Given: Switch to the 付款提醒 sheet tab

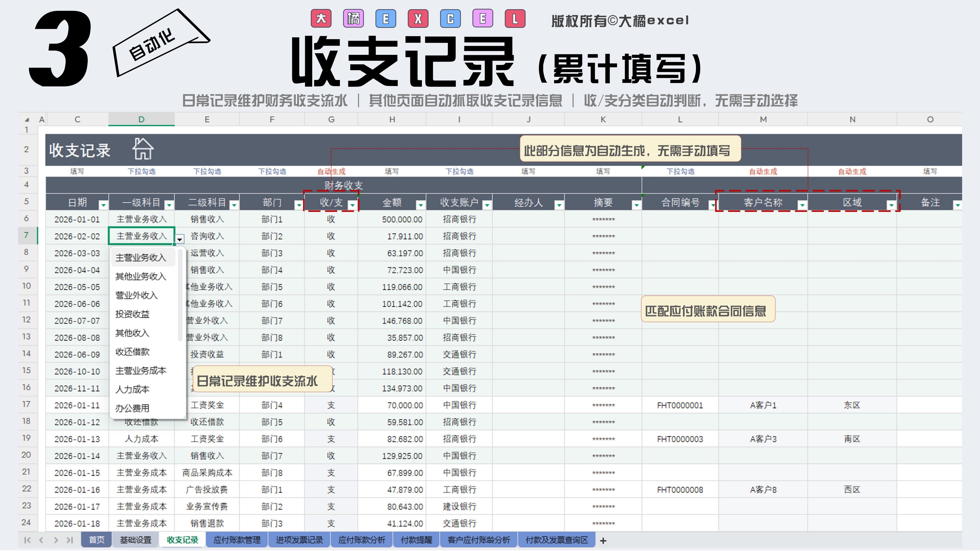Looking at the screenshot, I should (416, 540).
